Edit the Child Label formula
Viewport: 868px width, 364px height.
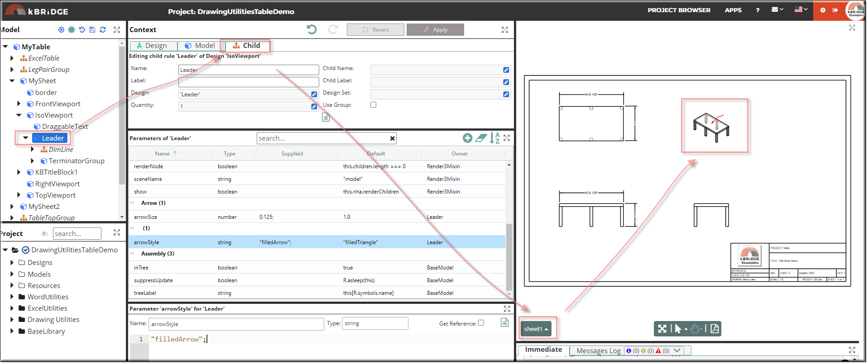pyautogui.click(x=506, y=82)
